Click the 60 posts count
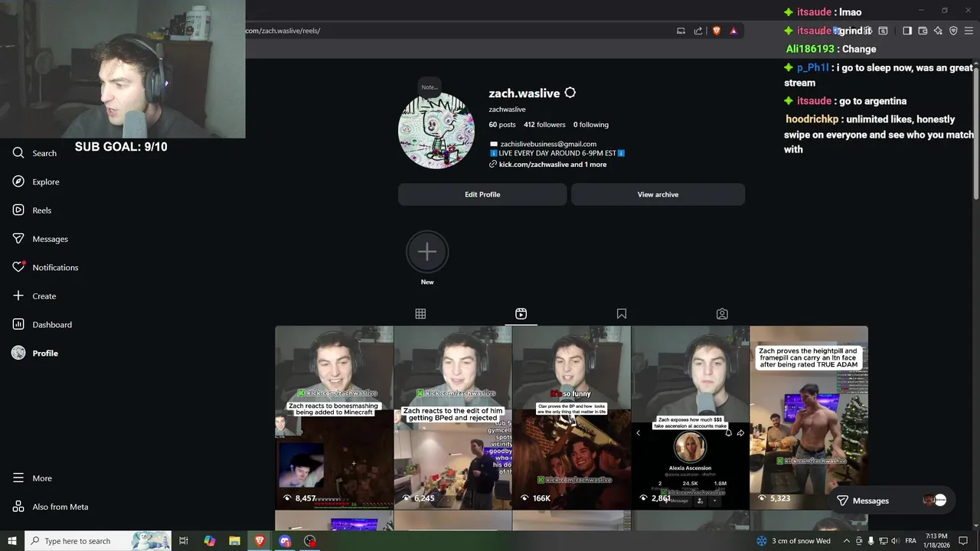 click(502, 125)
